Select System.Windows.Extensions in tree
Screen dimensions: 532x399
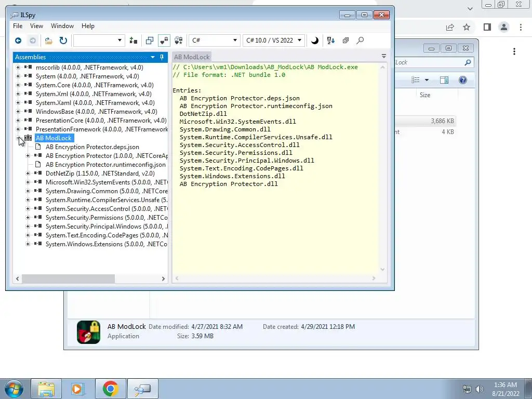(x=107, y=244)
